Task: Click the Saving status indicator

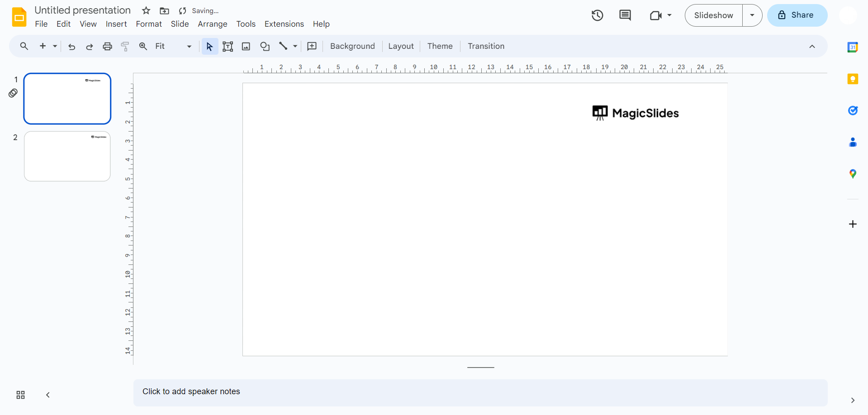Action: coord(199,11)
